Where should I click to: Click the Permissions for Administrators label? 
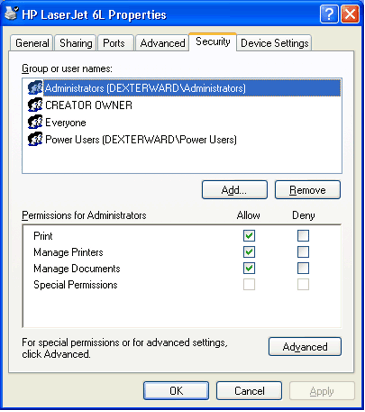click(x=84, y=215)
